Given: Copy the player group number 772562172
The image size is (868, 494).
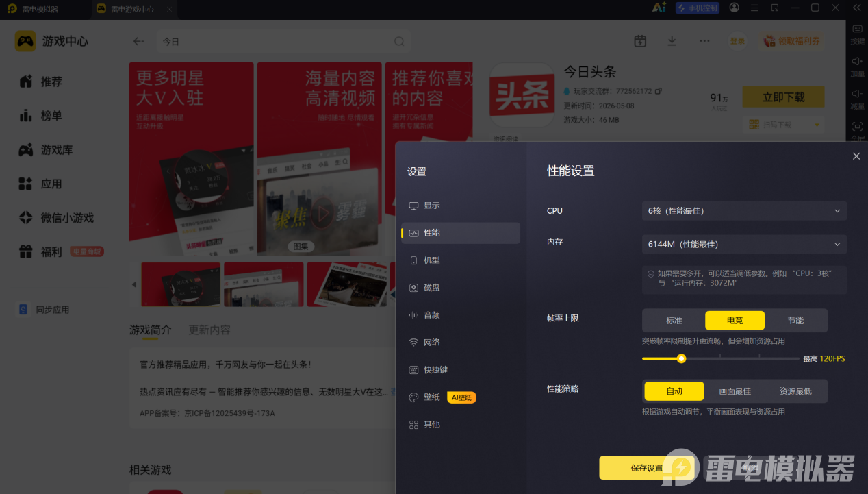Looking at the screenshot, I should [x=659, y=90].
